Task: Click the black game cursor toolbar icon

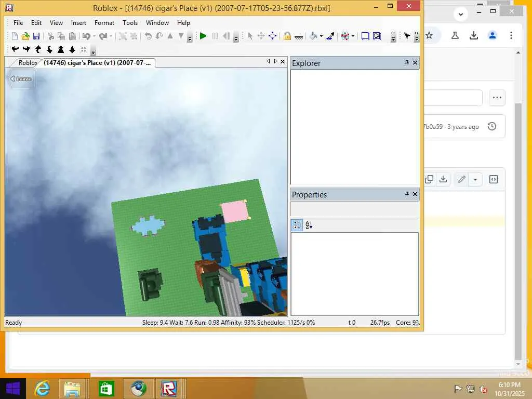Action: 407,36
